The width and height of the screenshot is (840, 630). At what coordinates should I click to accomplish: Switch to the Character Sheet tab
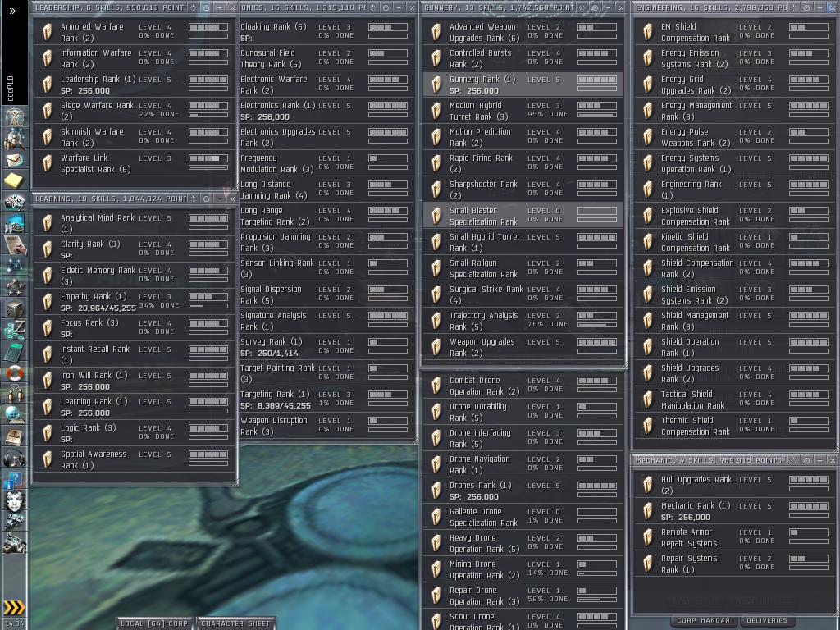tap(235, 623)
